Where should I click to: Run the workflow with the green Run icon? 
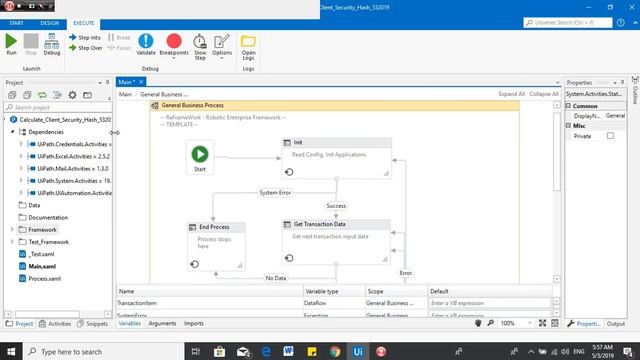[11, 41]
